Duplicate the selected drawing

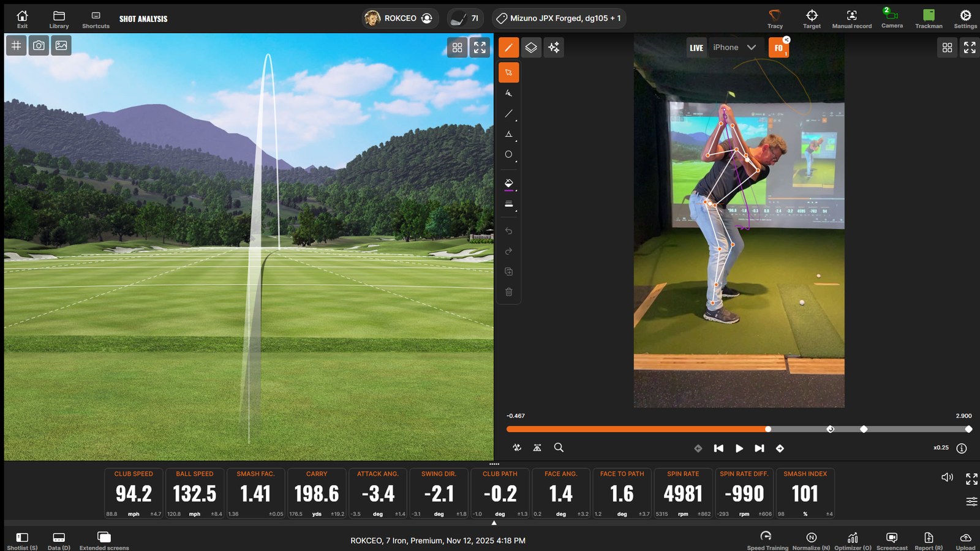508,271
